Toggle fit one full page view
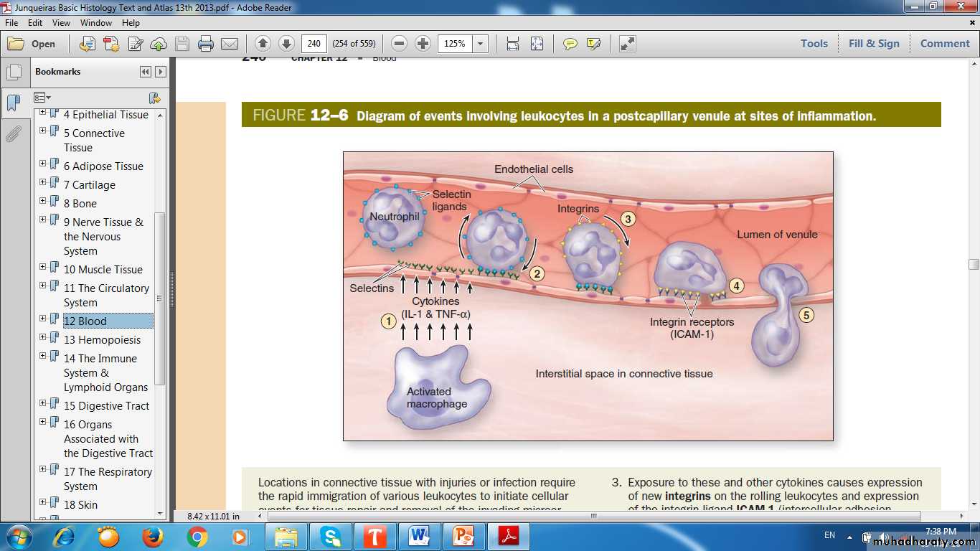 coord(537,44)
